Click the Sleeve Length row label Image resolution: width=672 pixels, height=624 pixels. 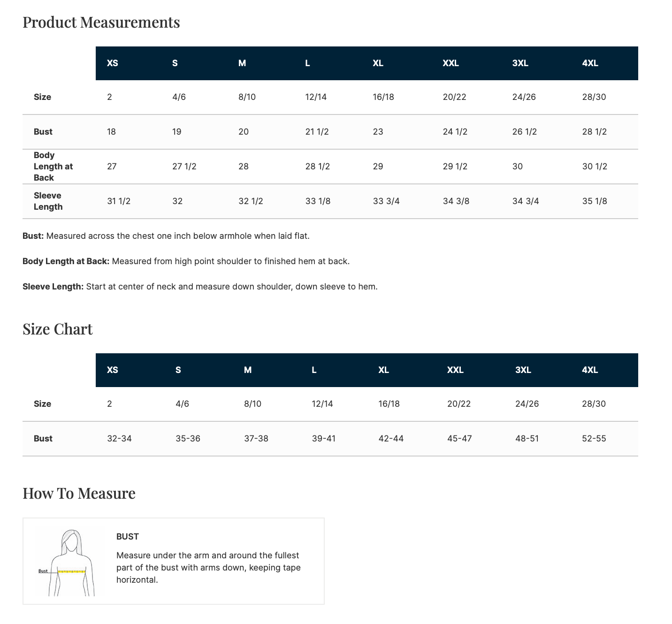tap(47, 201)
